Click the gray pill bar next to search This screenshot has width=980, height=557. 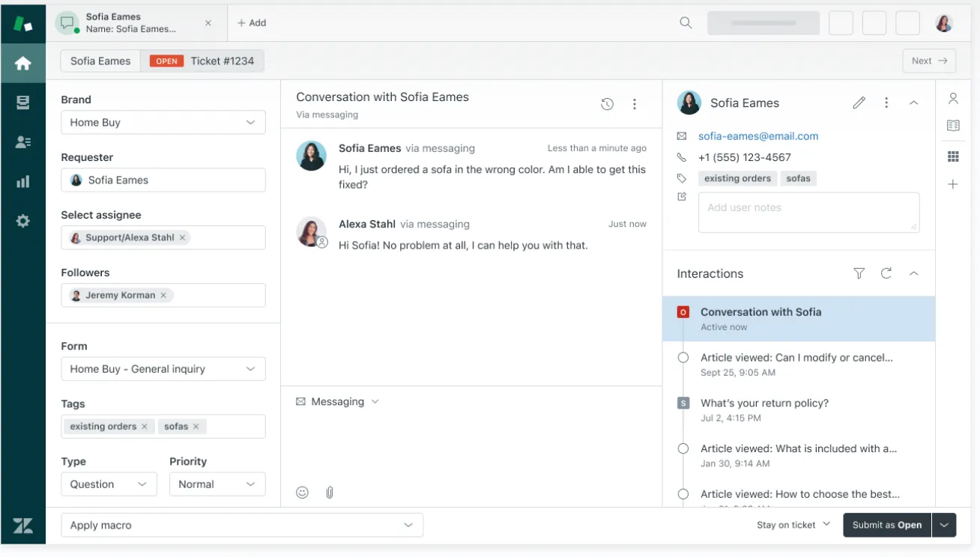pos(763,23)
